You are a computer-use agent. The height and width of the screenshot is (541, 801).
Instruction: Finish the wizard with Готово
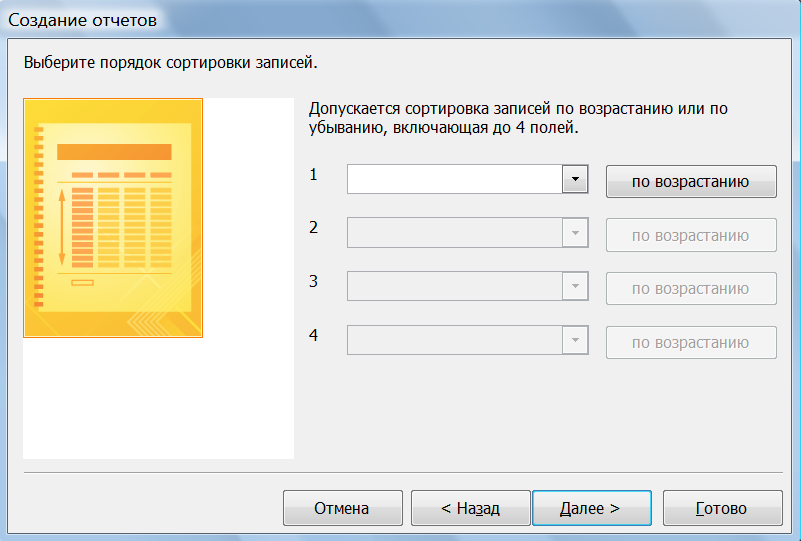[x=723, y=508]
